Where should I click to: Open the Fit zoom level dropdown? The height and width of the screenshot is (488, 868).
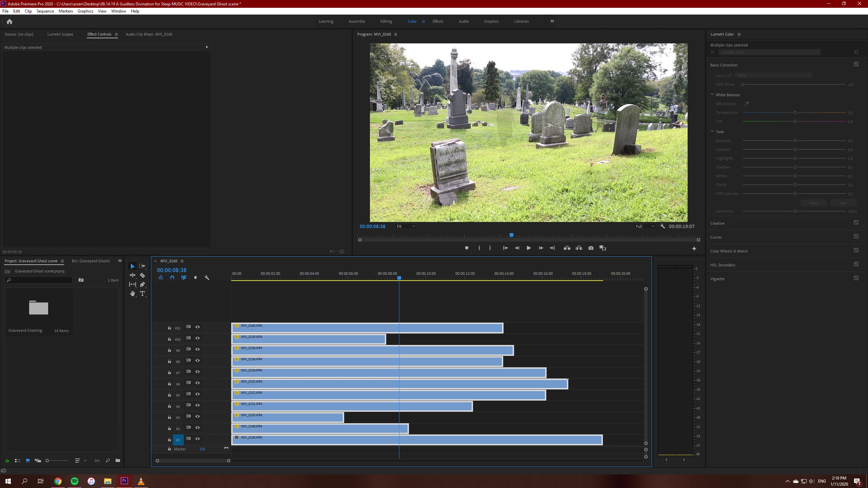(406, 226)
